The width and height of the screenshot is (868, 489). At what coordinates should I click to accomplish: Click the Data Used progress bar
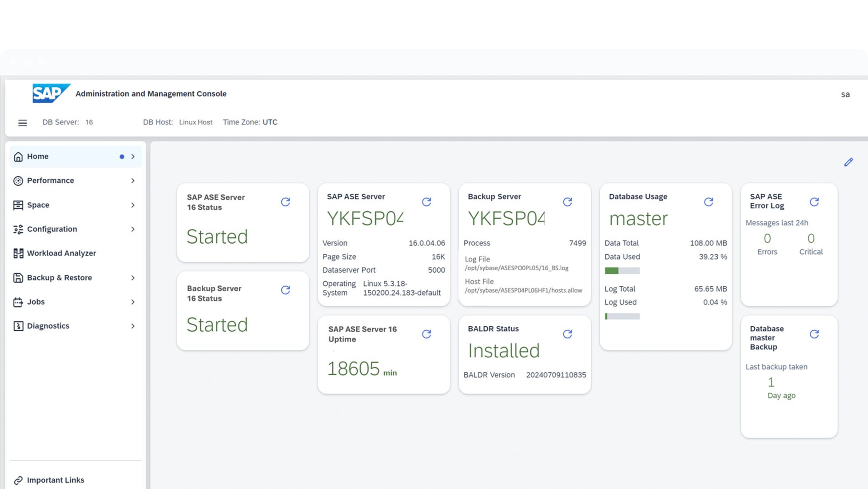click(622, 271)
